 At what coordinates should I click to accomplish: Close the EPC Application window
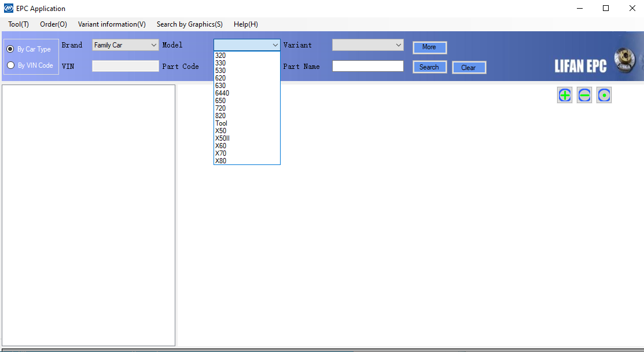coord(632,8)
